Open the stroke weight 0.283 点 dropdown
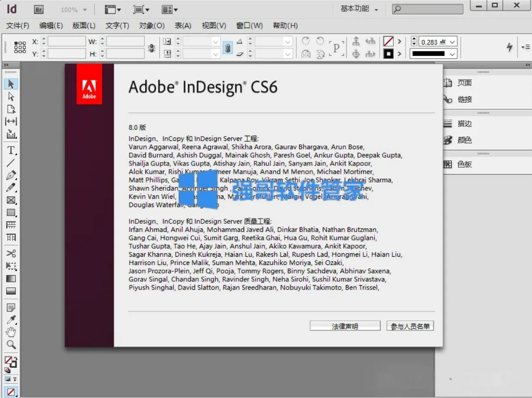The image size is (532, 398). 452,42
